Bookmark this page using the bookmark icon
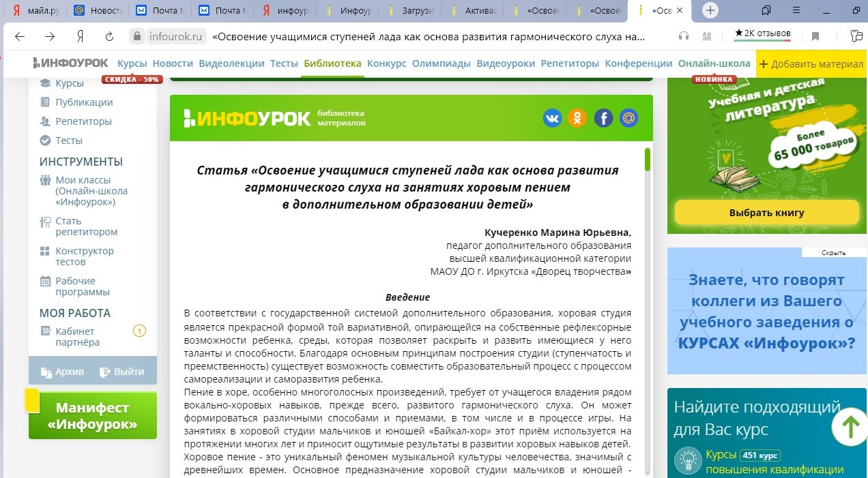The image size is (868, 478). (815, 36)
